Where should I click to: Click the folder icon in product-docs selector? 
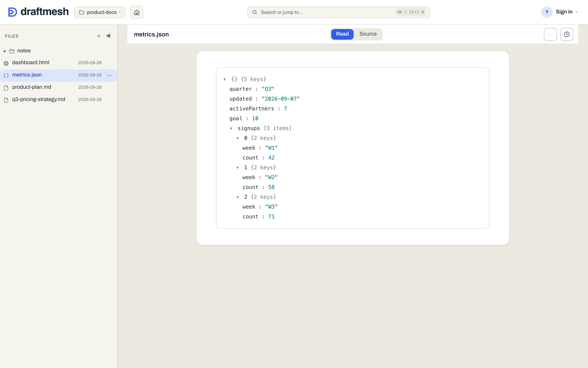pos(82,12)
